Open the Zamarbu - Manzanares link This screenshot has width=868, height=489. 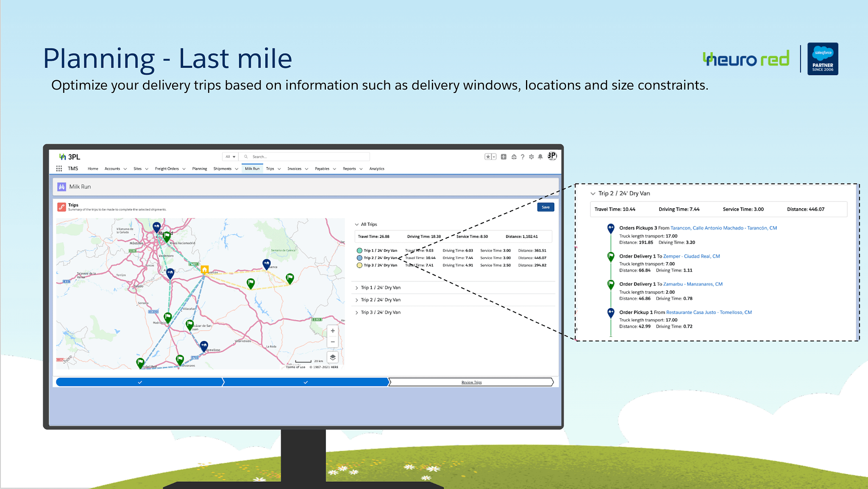coord(693,284)
